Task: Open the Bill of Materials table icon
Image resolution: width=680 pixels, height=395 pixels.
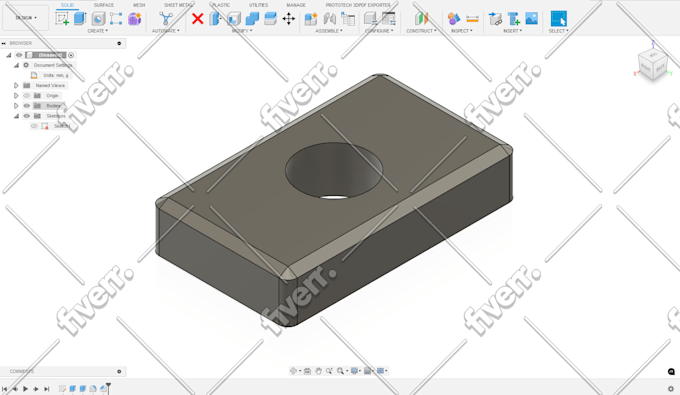Action: click(348, 19)
